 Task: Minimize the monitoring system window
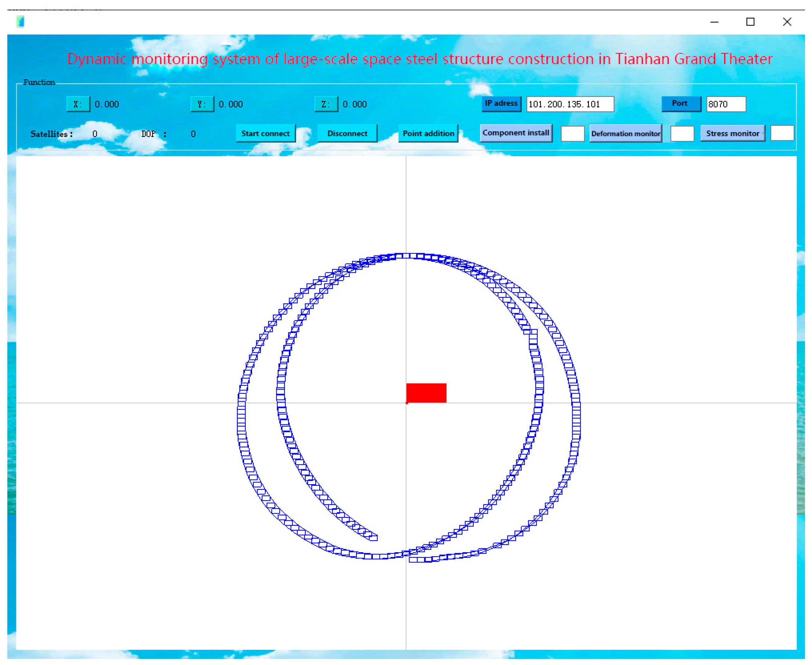pyautogui.click(x=714, y=22)
